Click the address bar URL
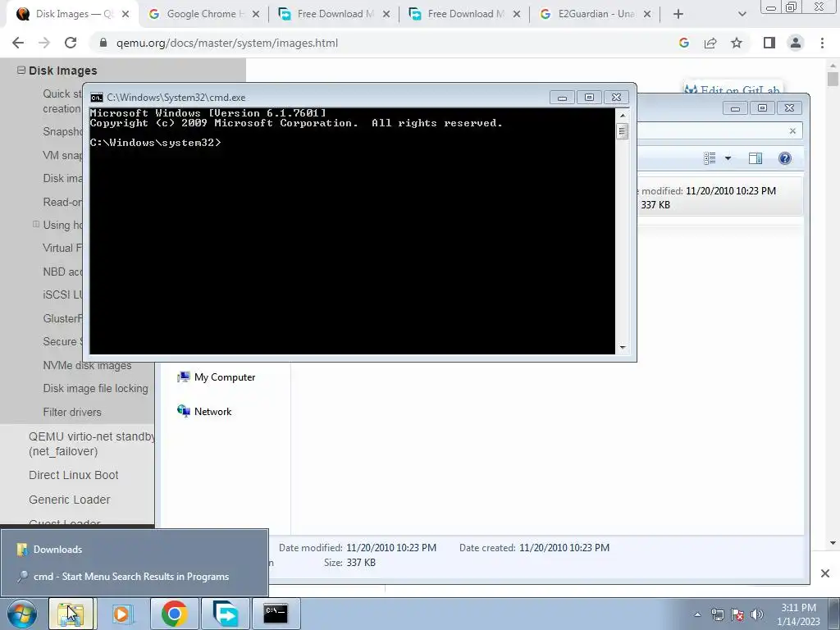The width and height of the screenshot is (840, 630). [x=227, y=43]
